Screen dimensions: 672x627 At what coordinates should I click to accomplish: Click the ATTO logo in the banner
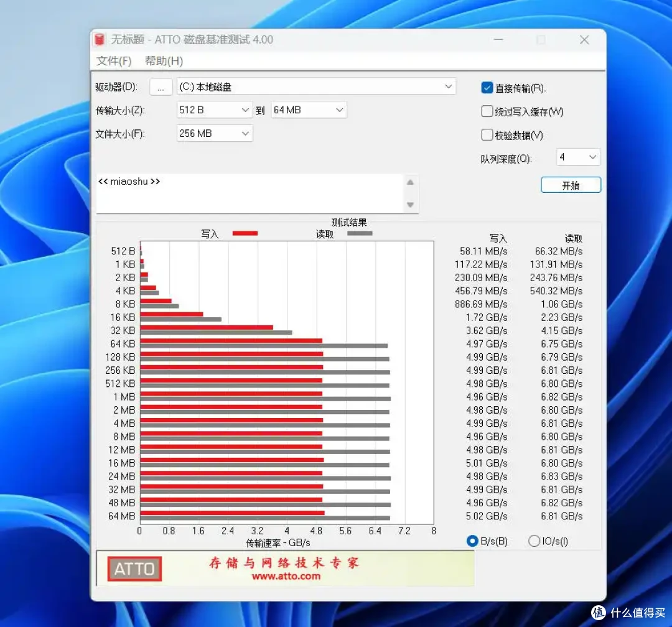pos(134,569)
